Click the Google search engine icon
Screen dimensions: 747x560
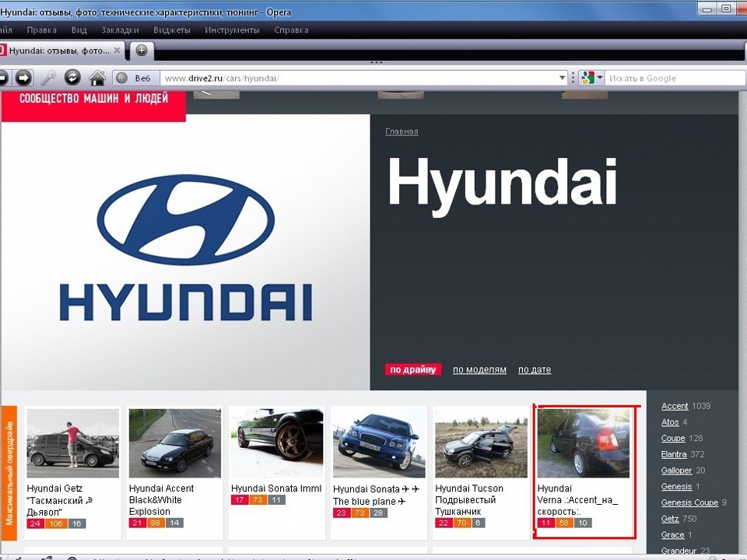click(x=587, y=78)
